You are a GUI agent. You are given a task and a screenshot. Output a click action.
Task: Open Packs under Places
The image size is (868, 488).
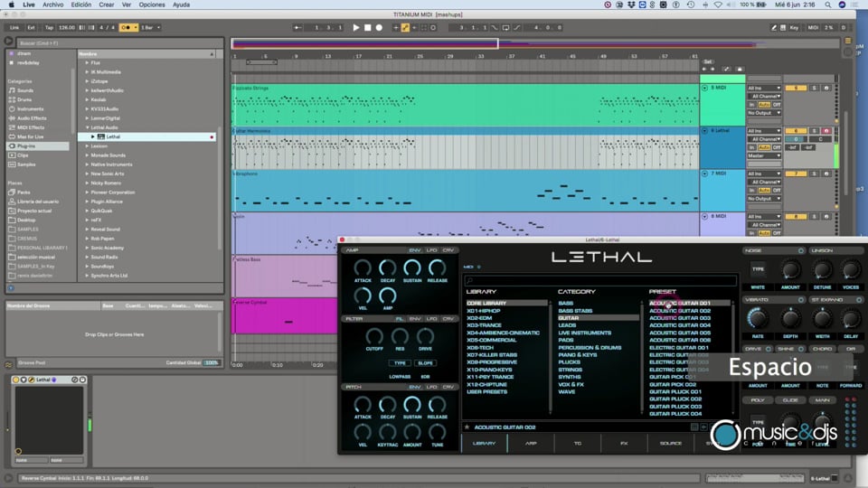pos(24,192)
